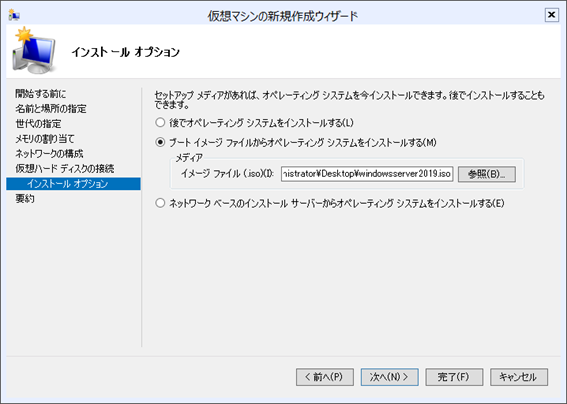The image size is (567, 404).
Task: Click the 次へ(N) > next button
Action: click(x=389, y=377)
